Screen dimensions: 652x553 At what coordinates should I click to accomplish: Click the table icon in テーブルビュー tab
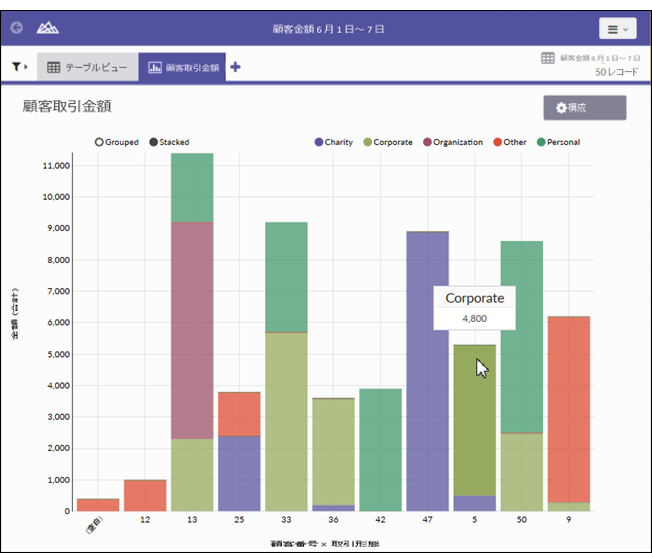pyautogui.click(x=54, y=67)
